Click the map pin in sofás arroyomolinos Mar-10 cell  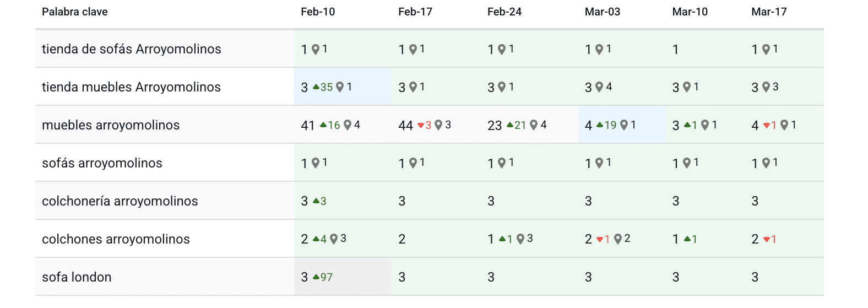coord(687,163)
